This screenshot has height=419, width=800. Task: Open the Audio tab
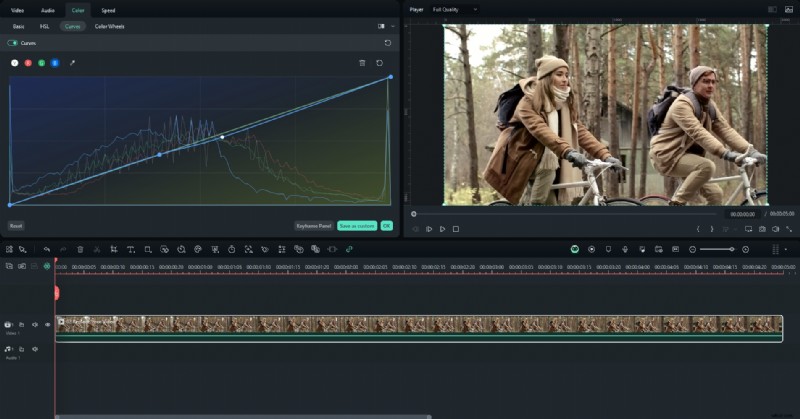click(47, 10)
